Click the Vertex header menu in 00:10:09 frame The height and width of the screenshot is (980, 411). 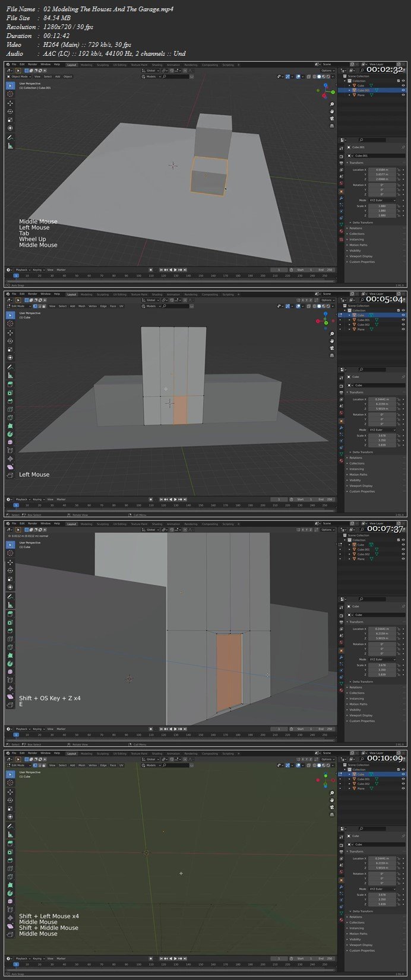92,765
